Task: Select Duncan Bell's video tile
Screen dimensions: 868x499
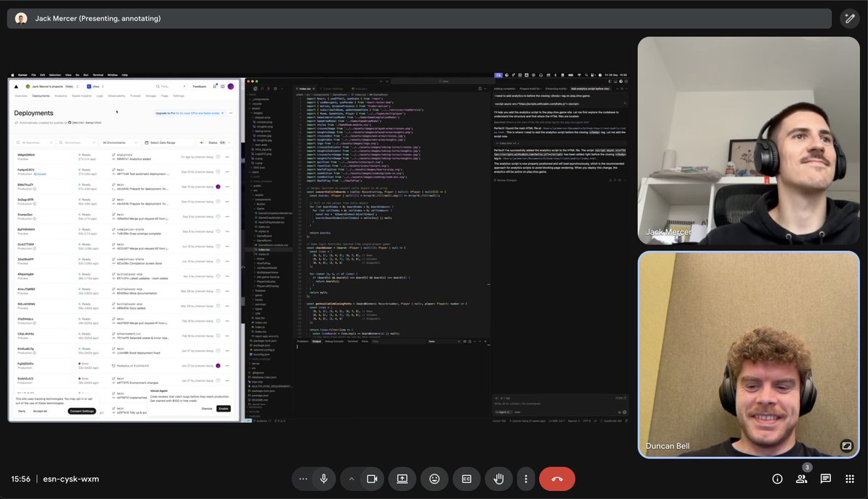Action: click(x=749, y=354)
